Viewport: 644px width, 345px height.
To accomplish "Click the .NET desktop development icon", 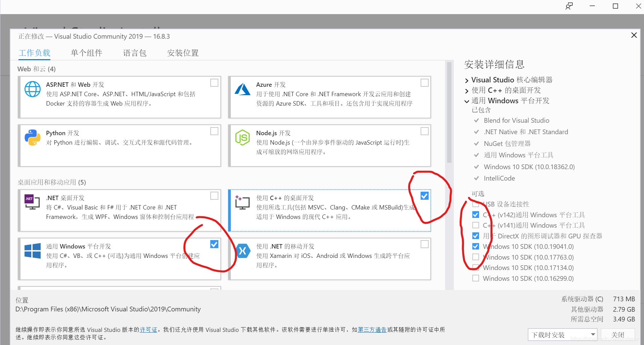I will click(x=32, y=202).
